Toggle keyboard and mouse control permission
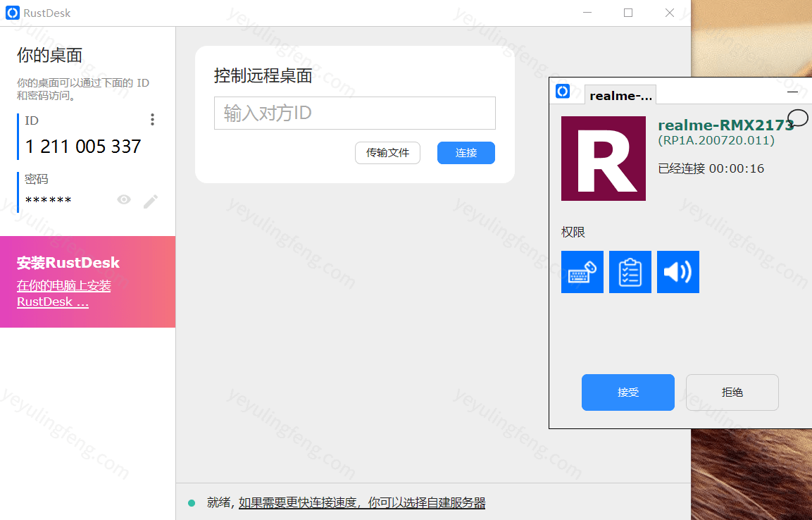Image resolution: width=812 pixels, height=520 pixels. [x=582, y=272]
